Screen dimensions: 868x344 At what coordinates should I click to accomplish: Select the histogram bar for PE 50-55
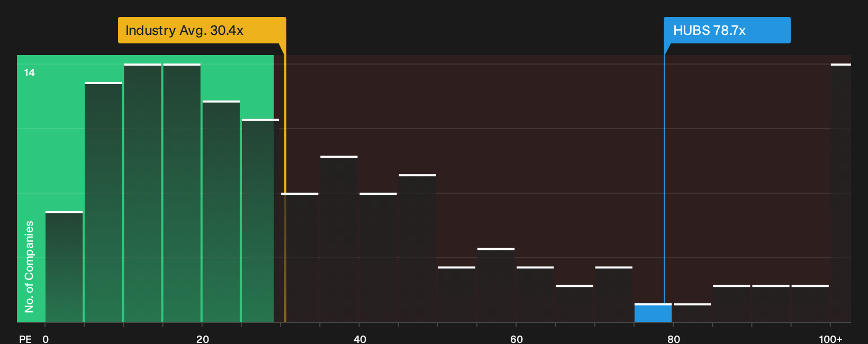[457, 294]
